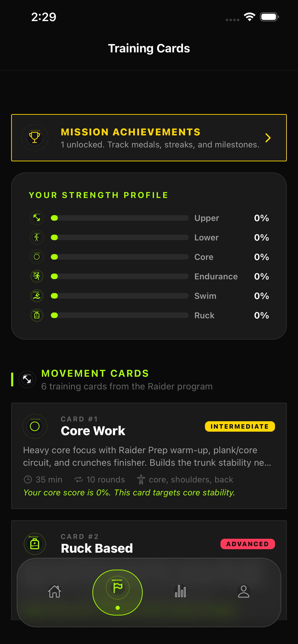Tap the Movement Cards dumbbell header icon
298x644 pixels.
coord(27,379)
